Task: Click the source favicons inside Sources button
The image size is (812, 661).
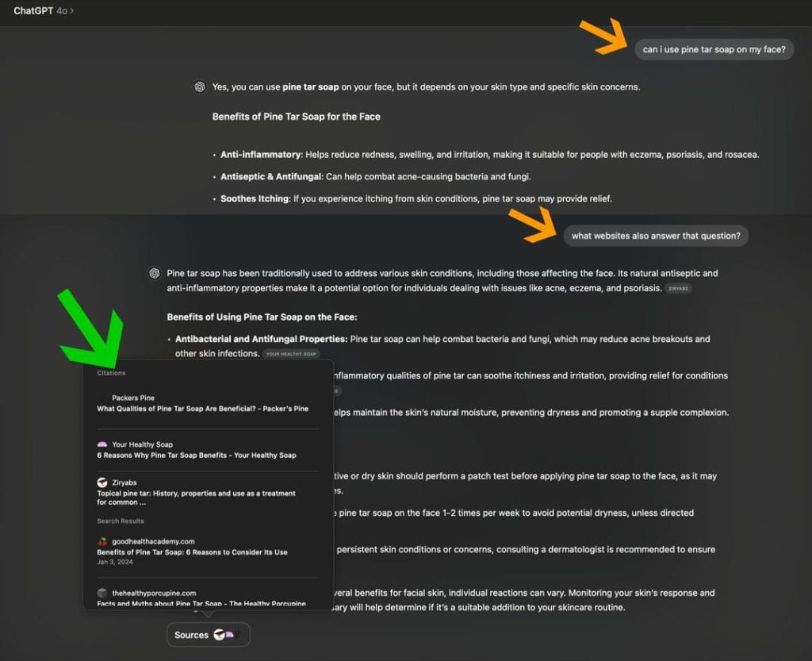Action: pyautogui.click(x=227, y=635)
